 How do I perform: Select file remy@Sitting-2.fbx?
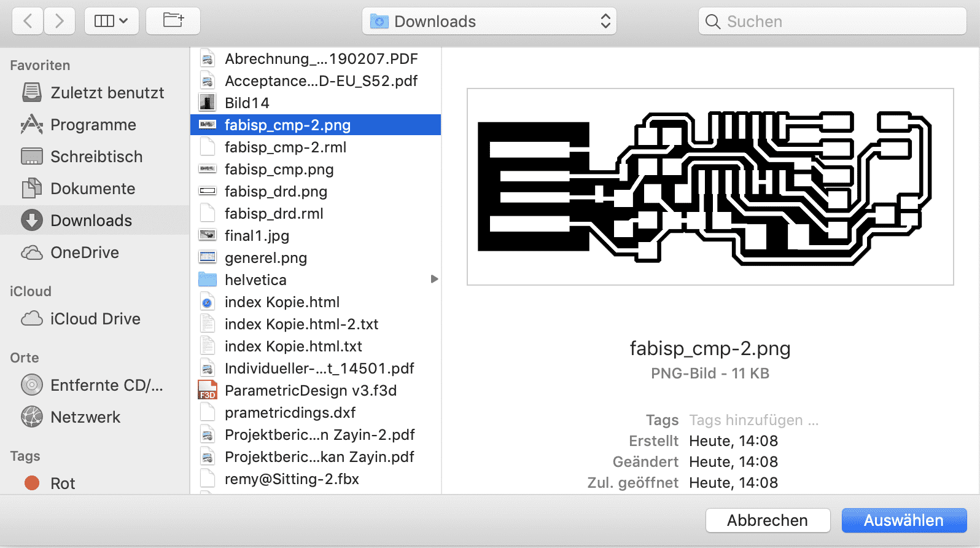coord(316,479)
